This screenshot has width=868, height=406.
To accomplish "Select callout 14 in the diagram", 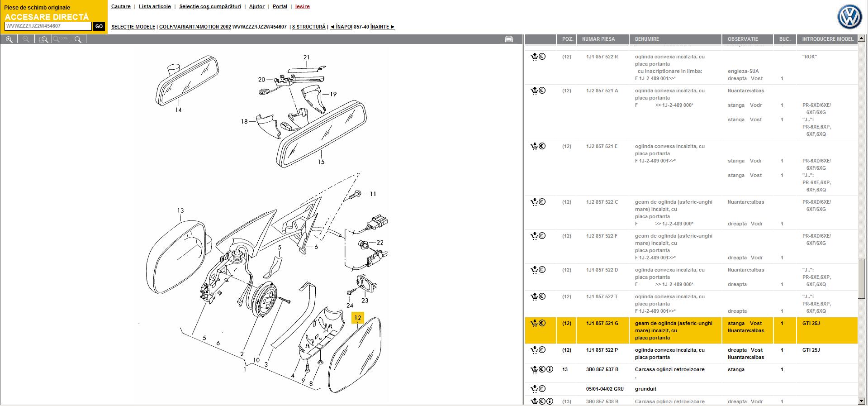I will click(x=178, y=110).
